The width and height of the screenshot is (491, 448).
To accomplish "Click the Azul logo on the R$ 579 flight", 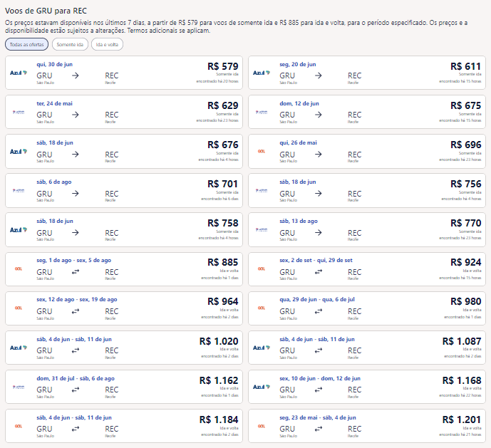I will [x=19, y=73].
